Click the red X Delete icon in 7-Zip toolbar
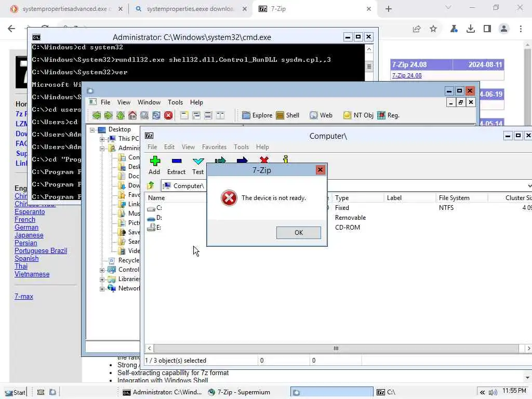The width and height of the screenshot is (532, 399). click(264, 159)
